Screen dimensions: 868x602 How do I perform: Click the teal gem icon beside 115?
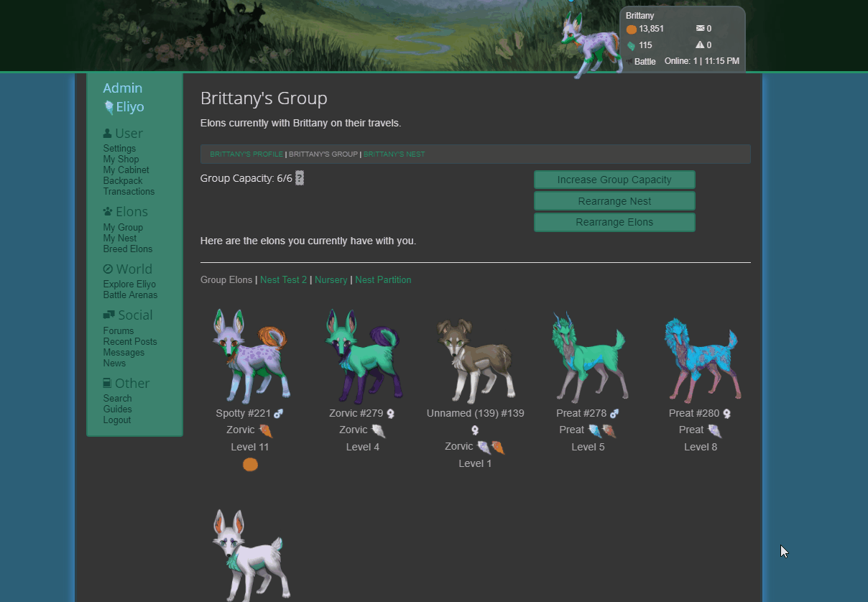(x=631, y=45)
